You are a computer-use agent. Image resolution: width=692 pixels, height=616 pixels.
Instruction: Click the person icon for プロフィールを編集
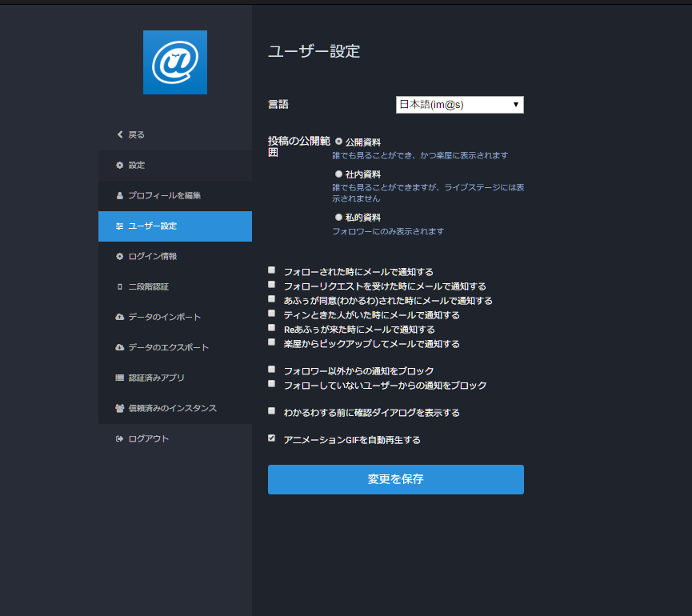[119, 195]
